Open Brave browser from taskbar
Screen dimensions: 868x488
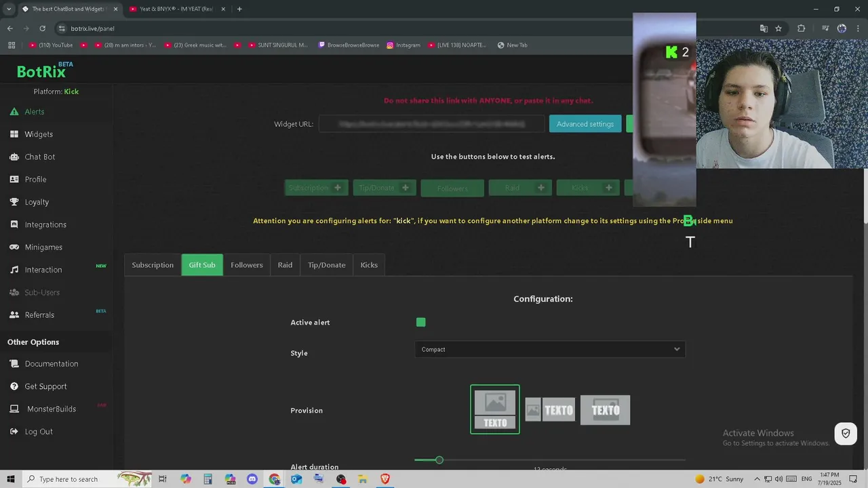[385, 479]
